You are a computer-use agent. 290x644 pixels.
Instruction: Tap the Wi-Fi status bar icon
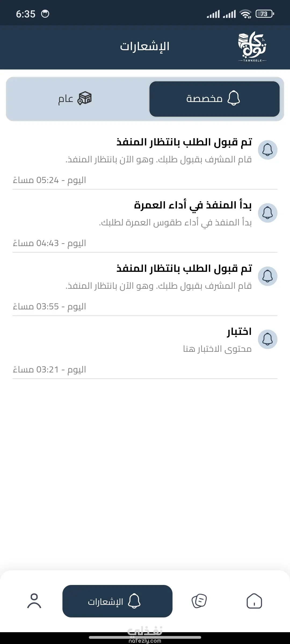[x=245, y=14]
